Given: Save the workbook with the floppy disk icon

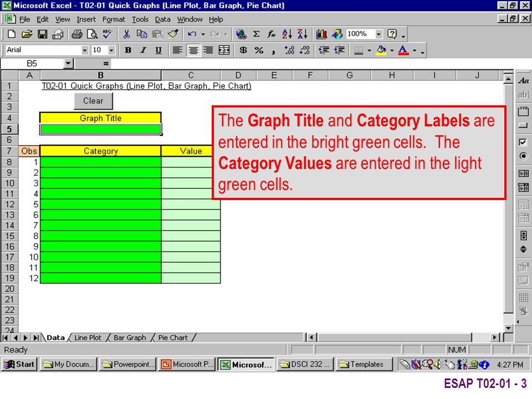Looking at the screenshot, I should pyautogui.click(x=43, y=34).
